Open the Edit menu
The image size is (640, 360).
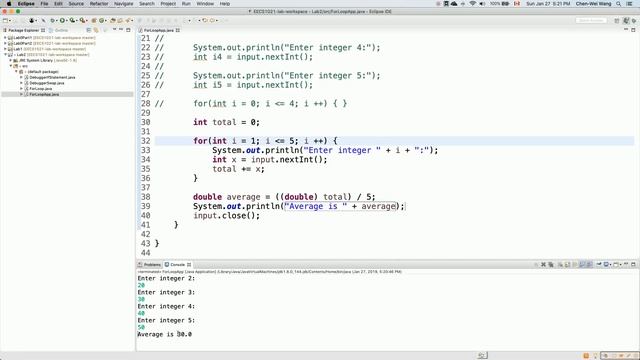pyautogui.click(x=58, y=4)
